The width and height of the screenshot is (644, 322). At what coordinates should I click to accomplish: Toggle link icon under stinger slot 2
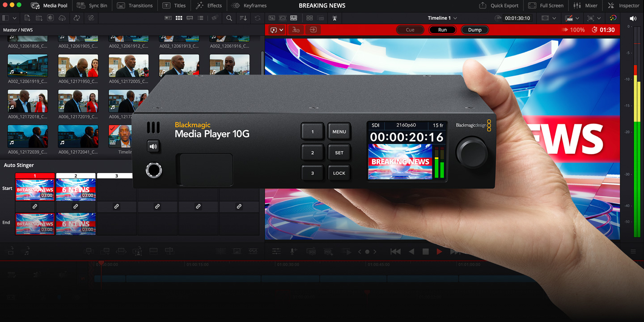click(76, 207)
